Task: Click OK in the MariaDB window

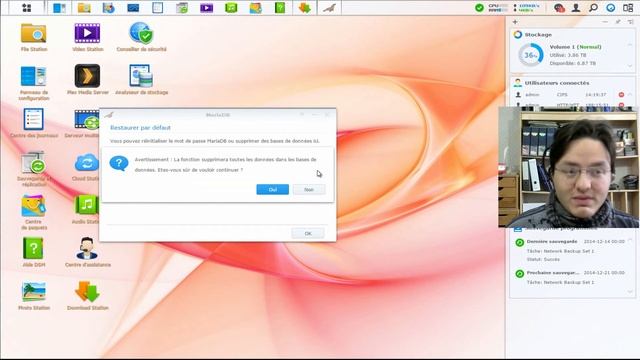Action: [x=308, y=233]
